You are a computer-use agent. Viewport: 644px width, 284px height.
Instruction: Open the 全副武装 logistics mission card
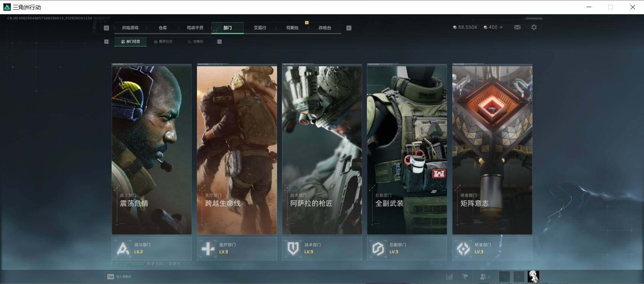pos(407,150)
